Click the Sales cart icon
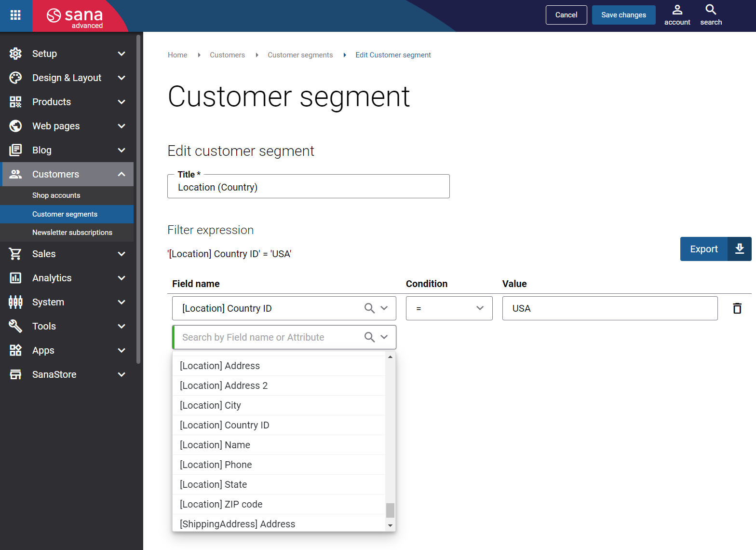 pyautogui.click(x=15, y=254)
